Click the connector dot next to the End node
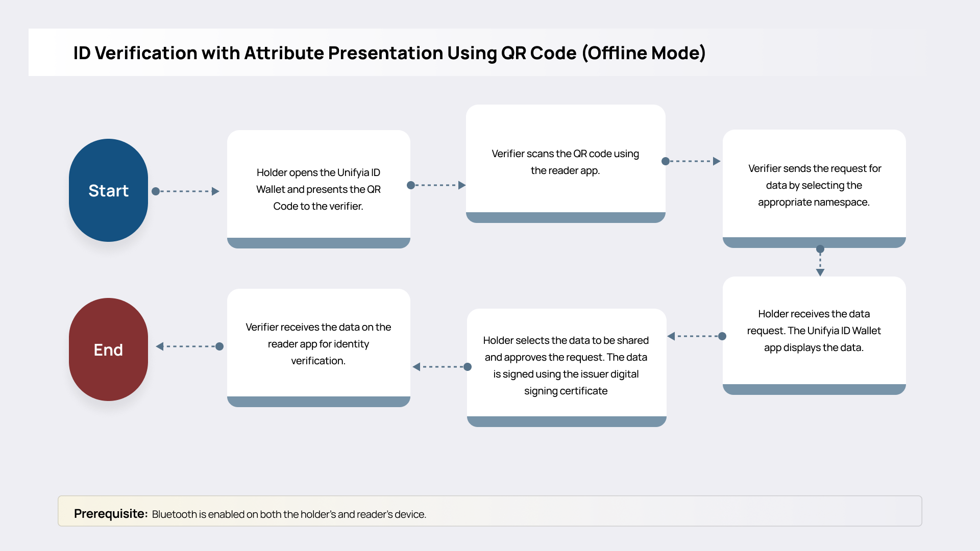Image resolution: width=980 pixels, height=551 pixels. click(x=219, y=346)
